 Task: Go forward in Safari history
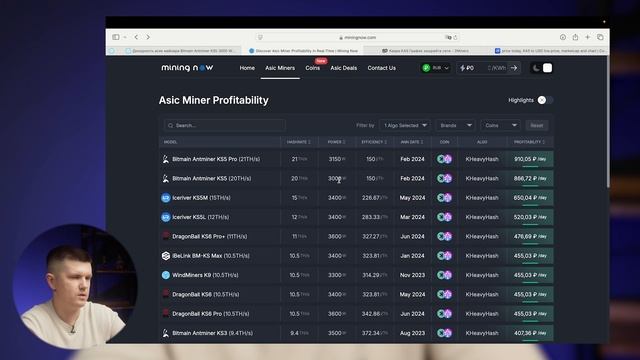148,37
